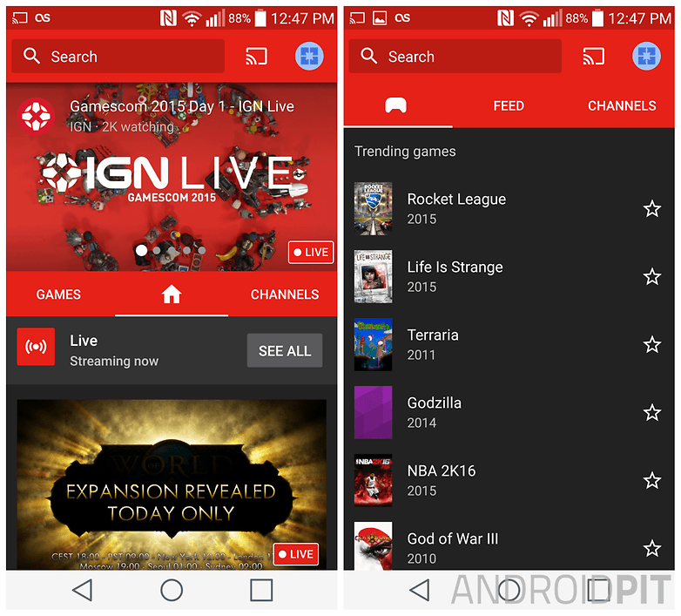Tap the Trending games heading
This screenshot has height=616, width=681.
point(405,152)
